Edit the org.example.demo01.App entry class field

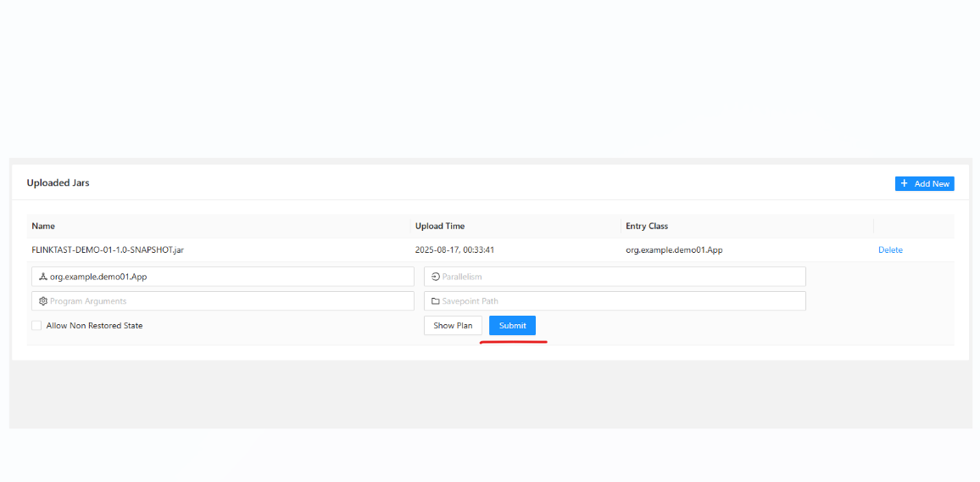click(223, 277)
